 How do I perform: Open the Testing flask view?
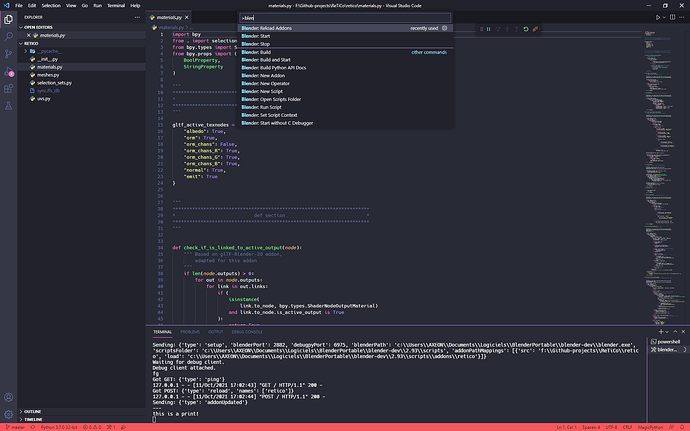8,106
